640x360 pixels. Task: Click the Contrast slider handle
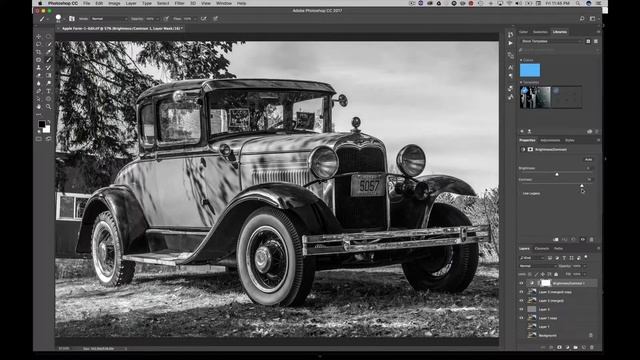[x=582, y=186]
